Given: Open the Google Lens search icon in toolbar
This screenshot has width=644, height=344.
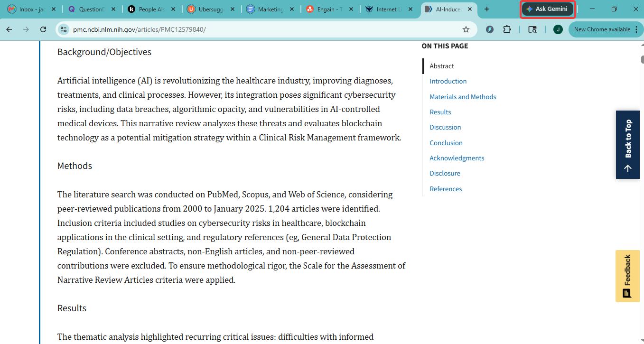Looking at the screenshot, I should [x=532, y=29].
